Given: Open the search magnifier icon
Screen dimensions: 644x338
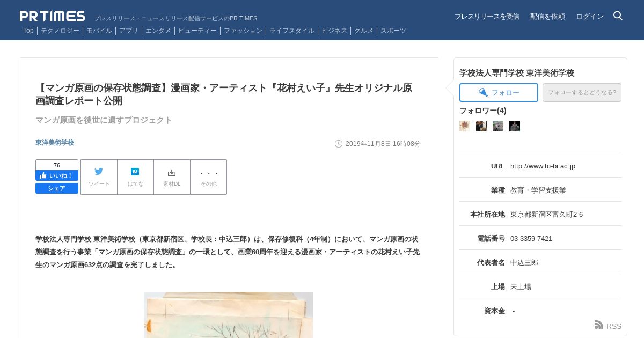Looking at the screenshot, I should click(x=618, y=16).
